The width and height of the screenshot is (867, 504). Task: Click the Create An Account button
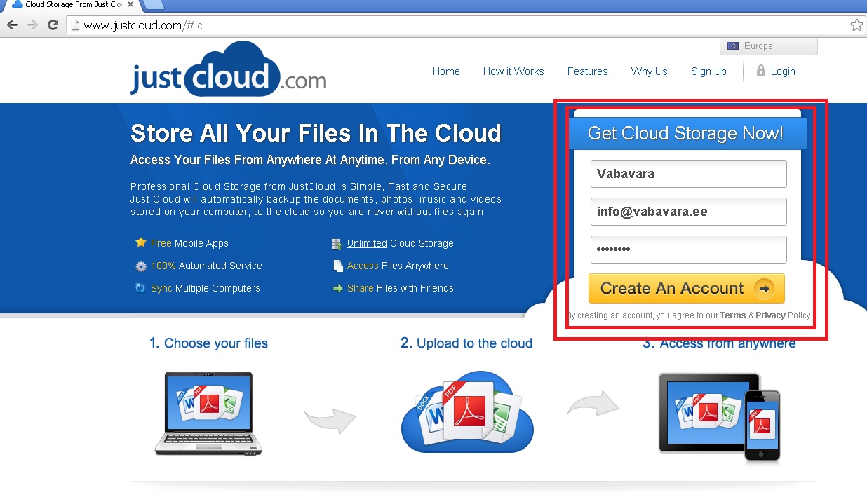tap(687, 288)
